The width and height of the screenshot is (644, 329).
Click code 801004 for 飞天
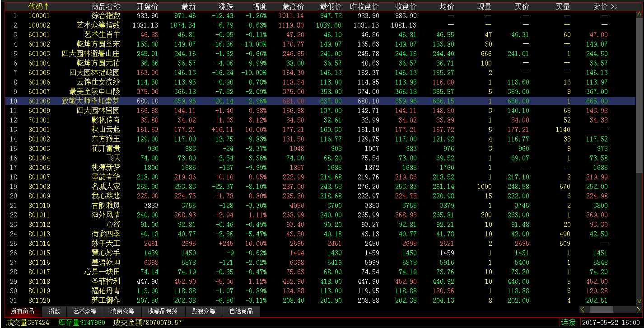point(39,158)
